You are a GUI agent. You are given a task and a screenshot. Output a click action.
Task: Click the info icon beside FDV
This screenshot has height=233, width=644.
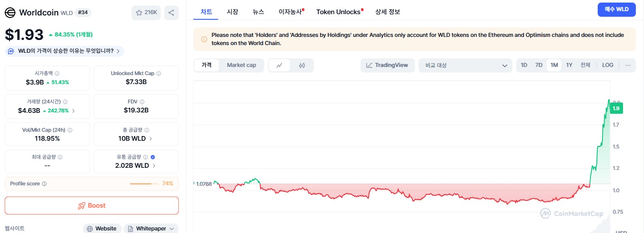click(142, 102)
